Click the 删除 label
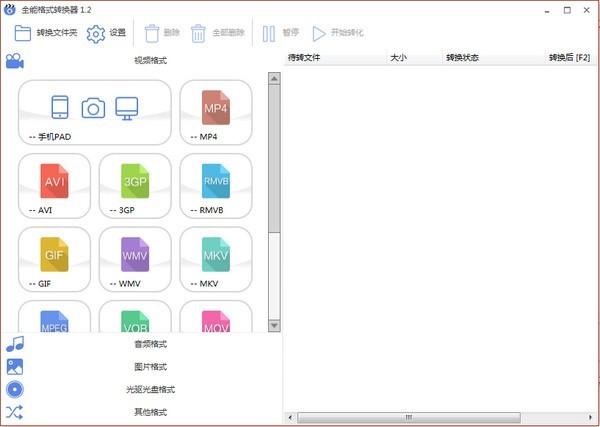600x427 pixels. pos(172,33)
